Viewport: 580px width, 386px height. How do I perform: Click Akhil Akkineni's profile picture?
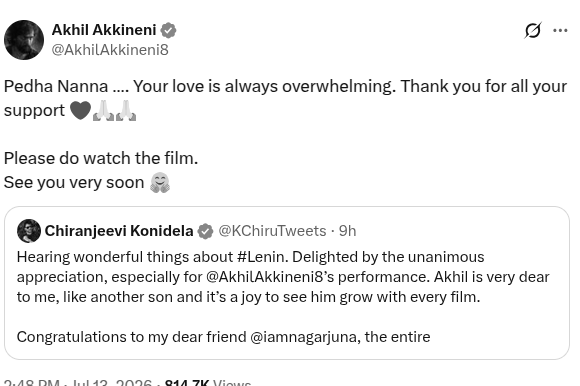pos(24,40)
